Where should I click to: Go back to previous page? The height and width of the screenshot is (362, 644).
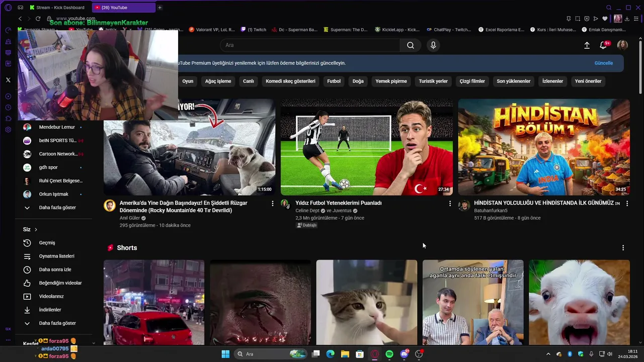[x=20, y=19]
